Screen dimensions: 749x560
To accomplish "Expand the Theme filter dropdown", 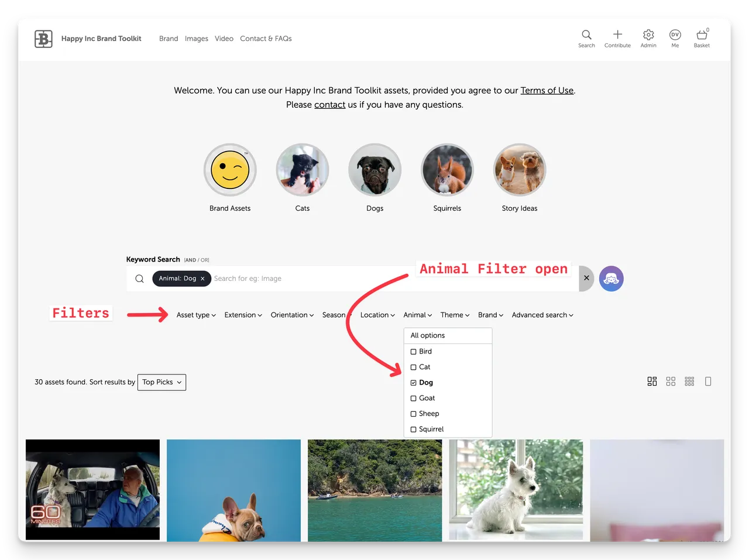I will (x=455, y=315).
